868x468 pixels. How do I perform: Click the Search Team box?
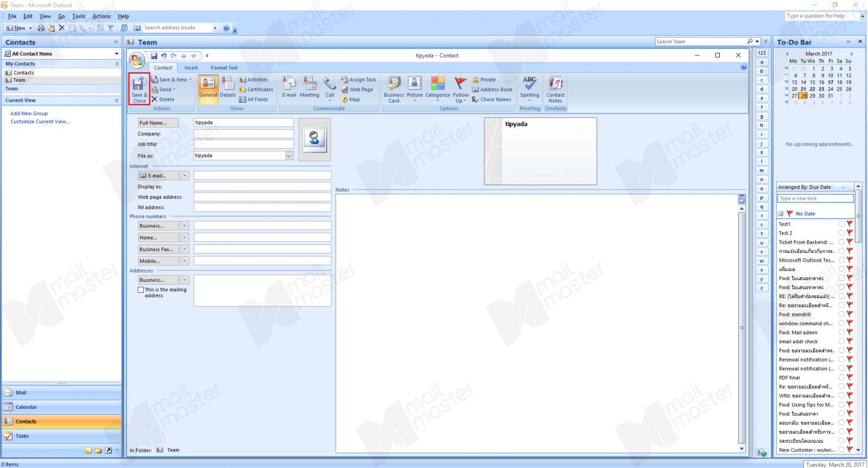pyautogui.click(x=700, y=41)
